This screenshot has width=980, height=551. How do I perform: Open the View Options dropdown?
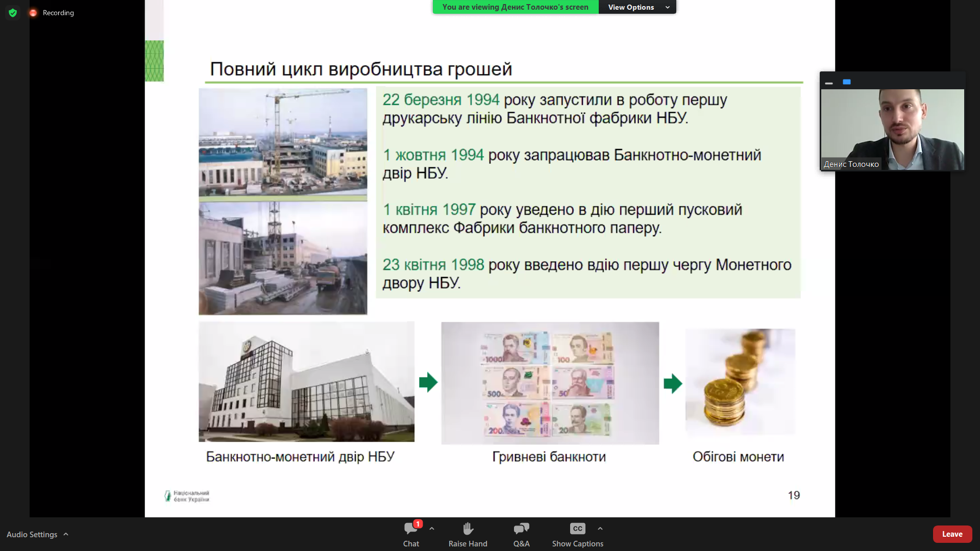pos(636,7)
